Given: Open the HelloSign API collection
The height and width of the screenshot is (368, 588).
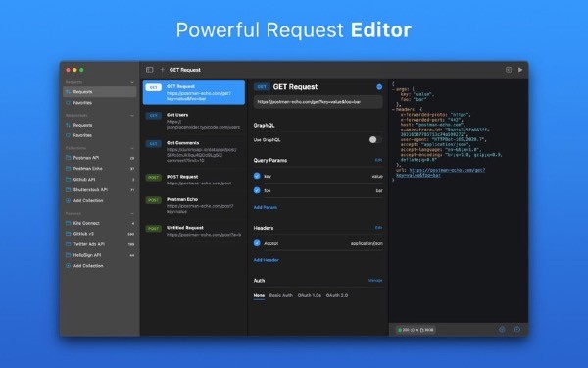Looking at the screenshot, I should point(99,255).
